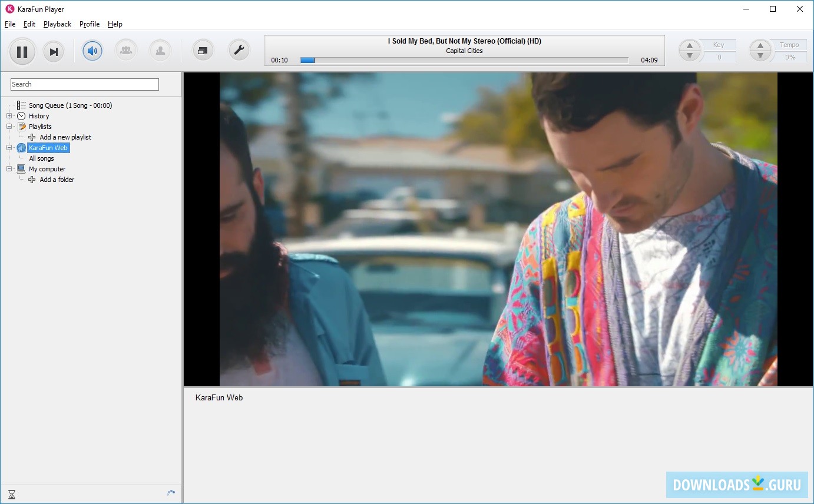The height and width of the screenshot is (504, 814).
Task: Open the Profile menu
Action: point(90,24)
